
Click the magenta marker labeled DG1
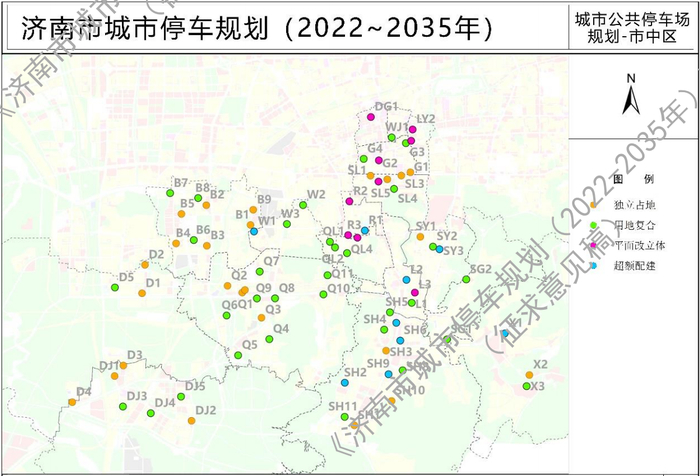[370, 117]
